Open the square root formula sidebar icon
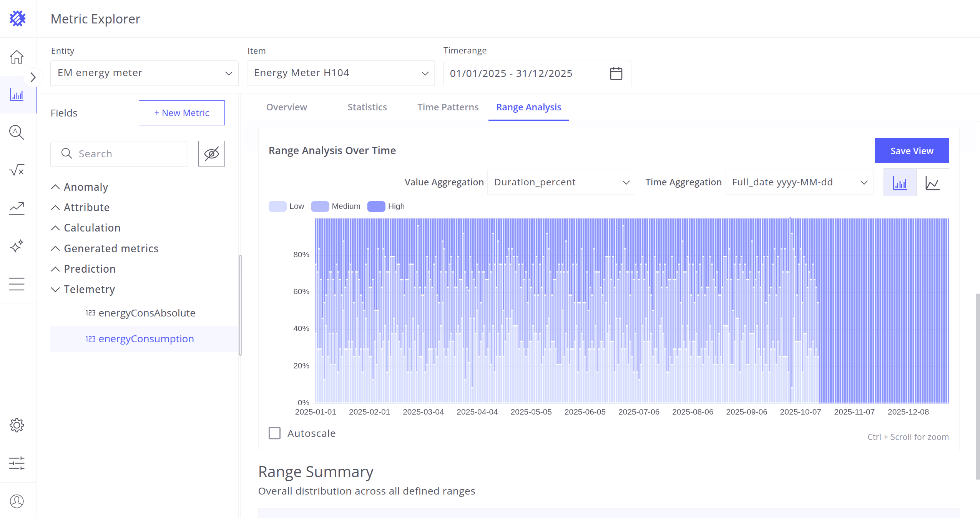 point(17,170)
